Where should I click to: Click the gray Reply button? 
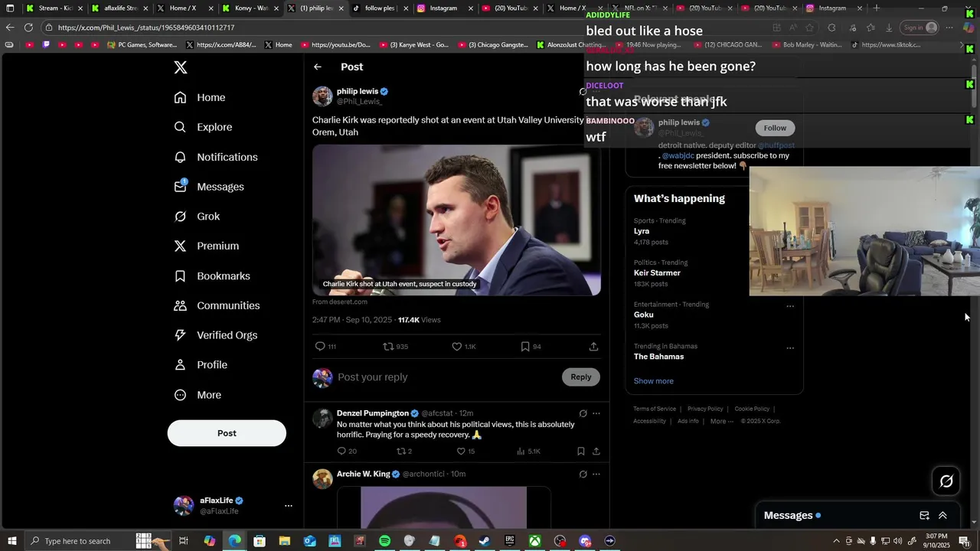581,377
